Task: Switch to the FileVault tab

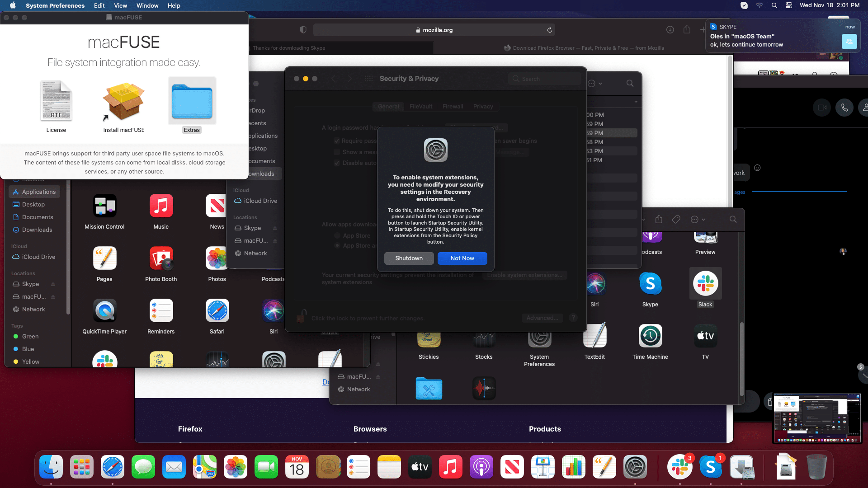Action: tap(420, 106)
